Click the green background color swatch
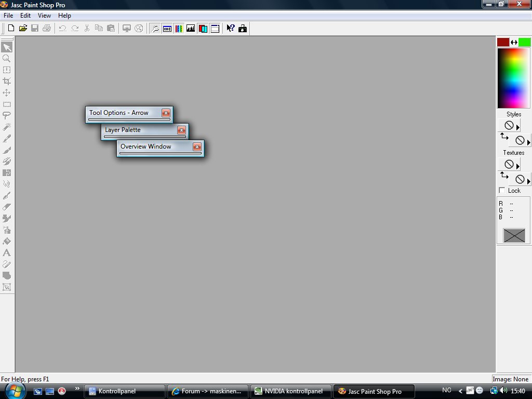Viewport: 532px width, 399px height. 525,42
